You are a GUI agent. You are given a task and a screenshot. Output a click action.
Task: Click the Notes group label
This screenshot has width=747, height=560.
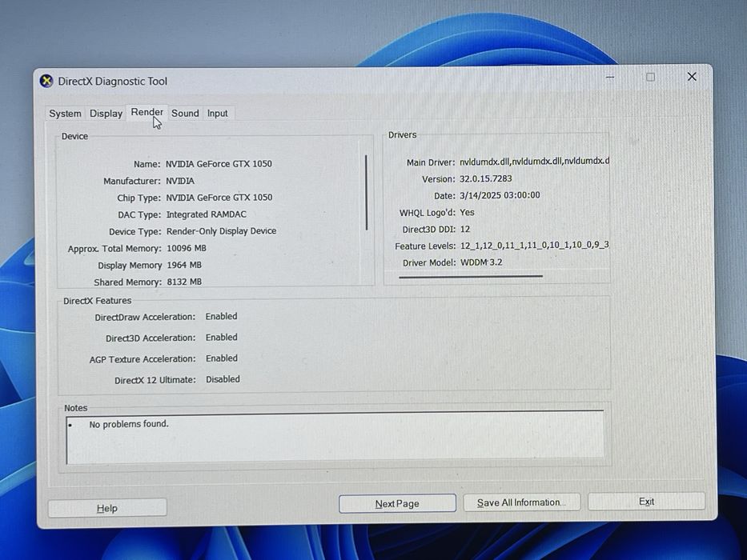pos(76,408)
